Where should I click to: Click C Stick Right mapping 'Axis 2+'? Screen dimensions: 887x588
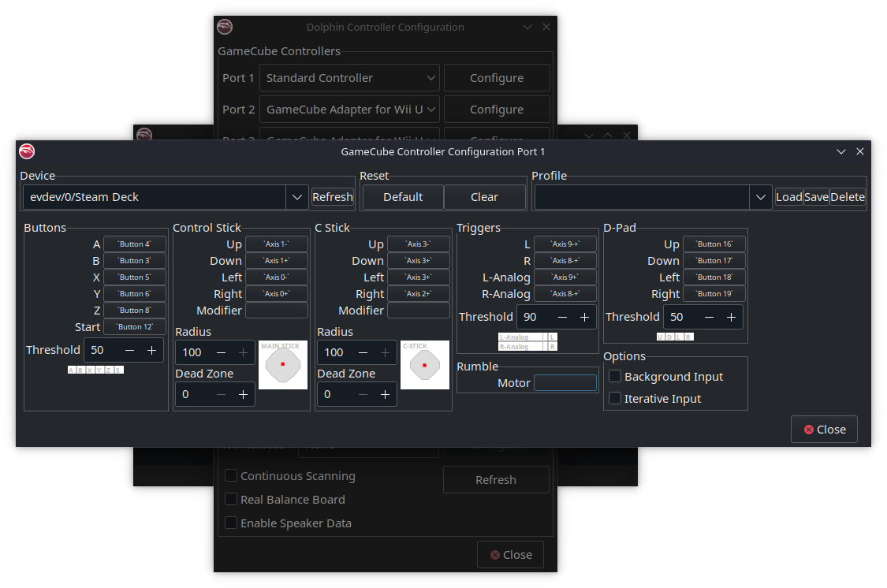[419, 293]
